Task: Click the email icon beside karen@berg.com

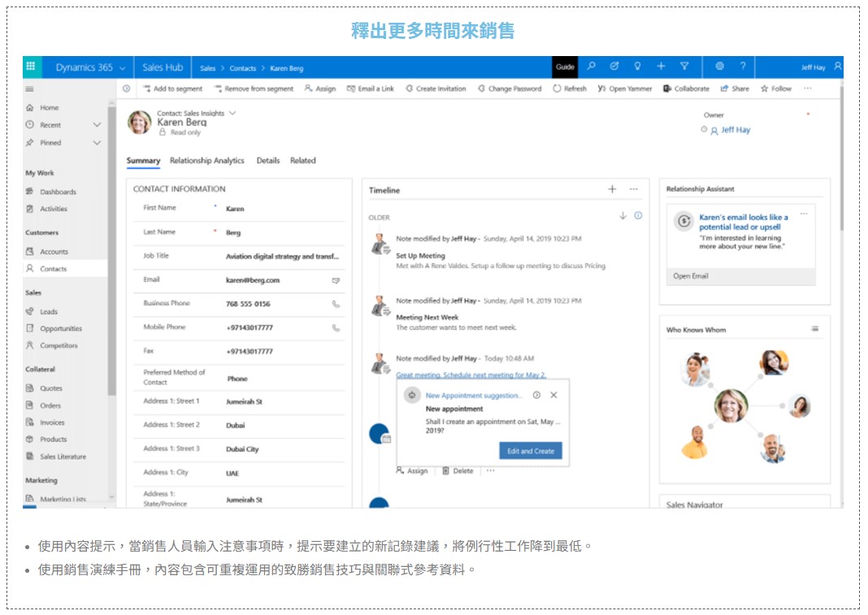Action: coord(336,280)
